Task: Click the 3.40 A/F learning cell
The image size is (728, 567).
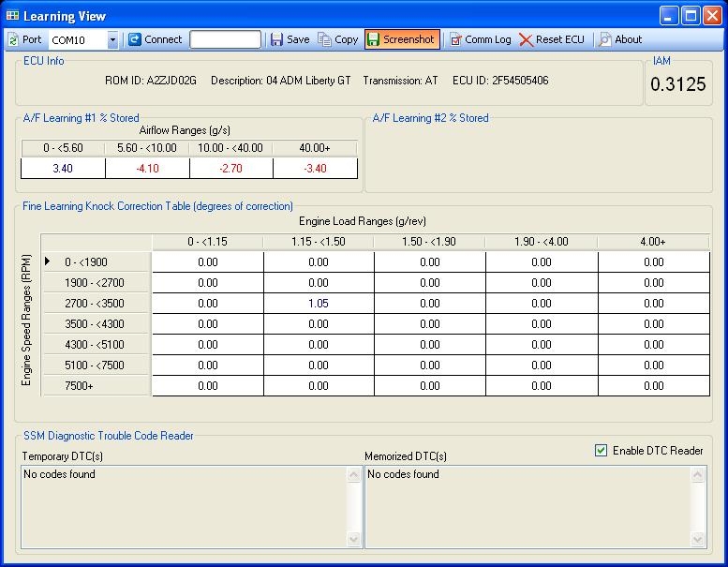Action: (x=63, y=168)
